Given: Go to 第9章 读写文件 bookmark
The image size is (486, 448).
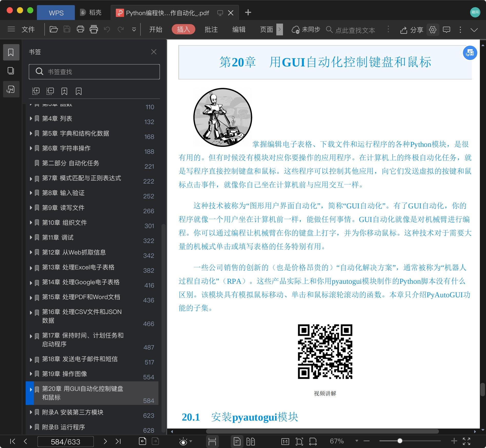Looking at the screenshot, I should pyautogui.click(x=63, y=208).
